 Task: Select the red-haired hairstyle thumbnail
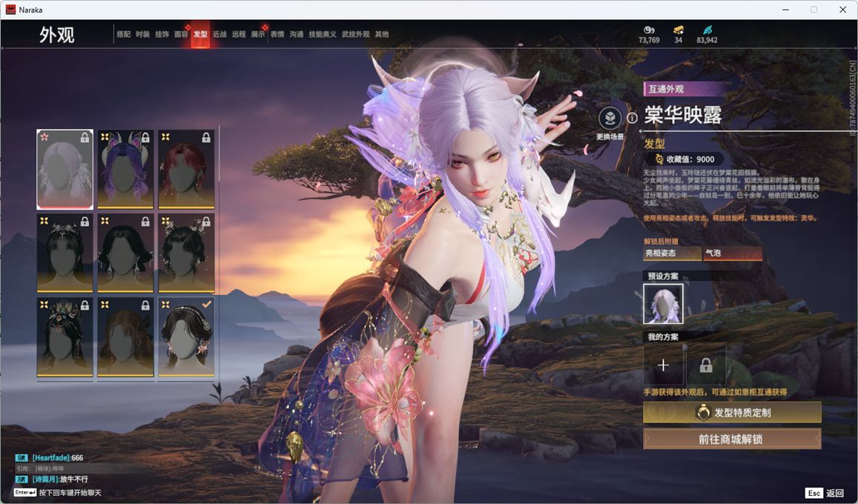pyautogui.click(x=186, y=169)
